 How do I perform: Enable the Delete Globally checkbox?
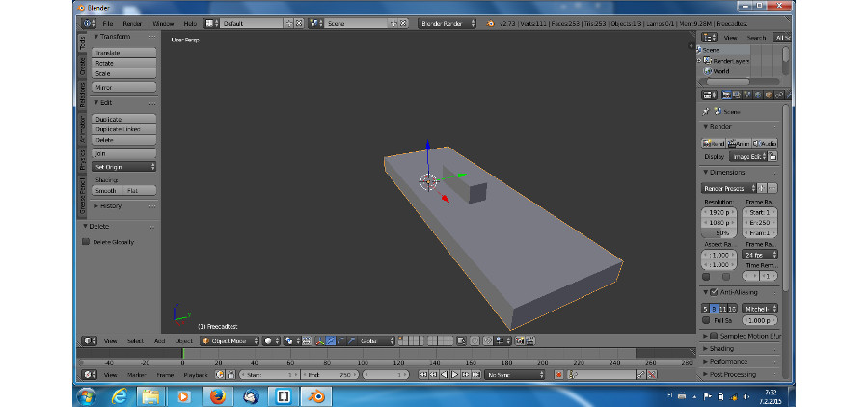click(x=86, y=242)
